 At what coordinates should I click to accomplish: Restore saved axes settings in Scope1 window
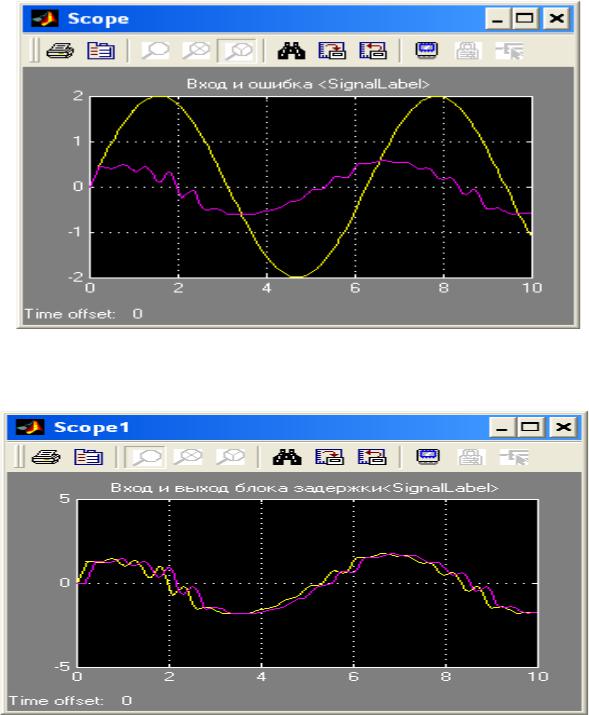click(x=372, y=456)
